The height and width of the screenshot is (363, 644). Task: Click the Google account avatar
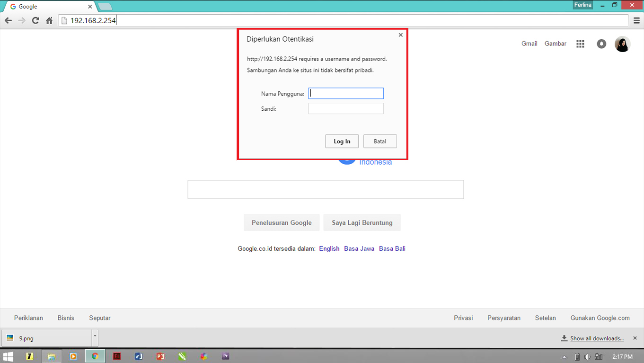pyautogui.click(x=622, y=44)
